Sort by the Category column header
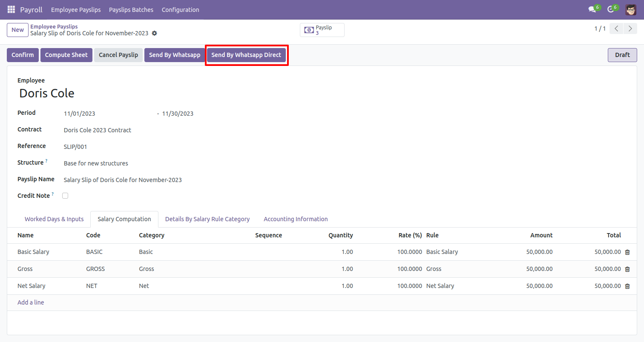644x342 pixels. click(152, 235)
